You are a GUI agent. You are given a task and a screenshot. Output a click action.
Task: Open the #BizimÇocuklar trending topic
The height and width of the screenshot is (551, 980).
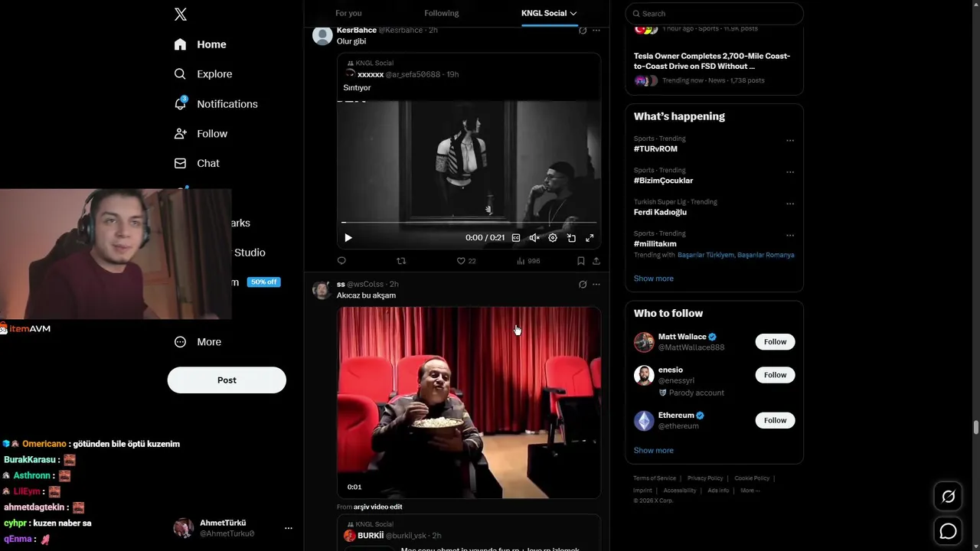(663, 181)
